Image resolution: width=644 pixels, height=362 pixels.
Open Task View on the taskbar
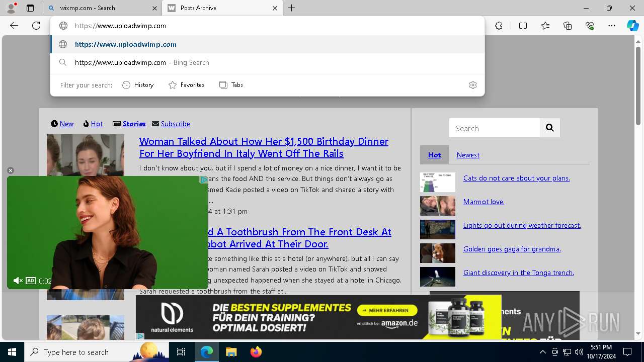[x=181, y=352]
